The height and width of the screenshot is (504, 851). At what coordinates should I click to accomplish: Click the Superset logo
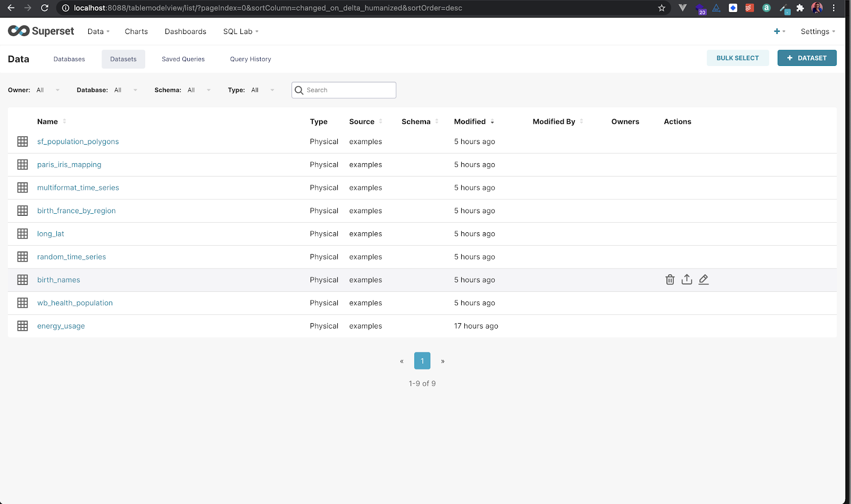tap(40, 31)
